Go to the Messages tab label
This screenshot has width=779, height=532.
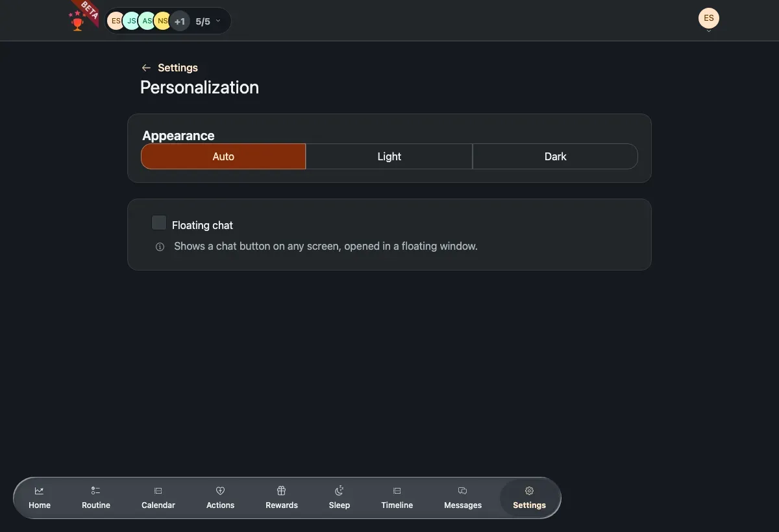click(x=463, y=505)
